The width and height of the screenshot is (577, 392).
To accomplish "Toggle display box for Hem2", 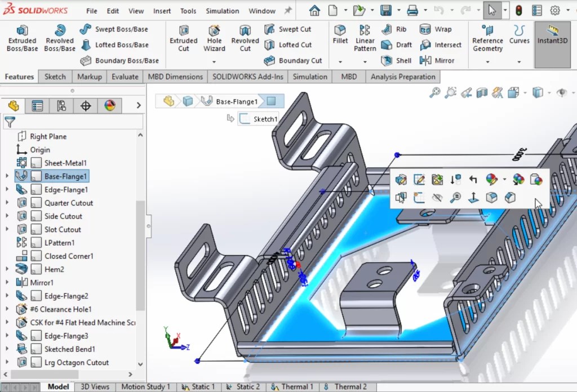I will click(x=36, y=270).
